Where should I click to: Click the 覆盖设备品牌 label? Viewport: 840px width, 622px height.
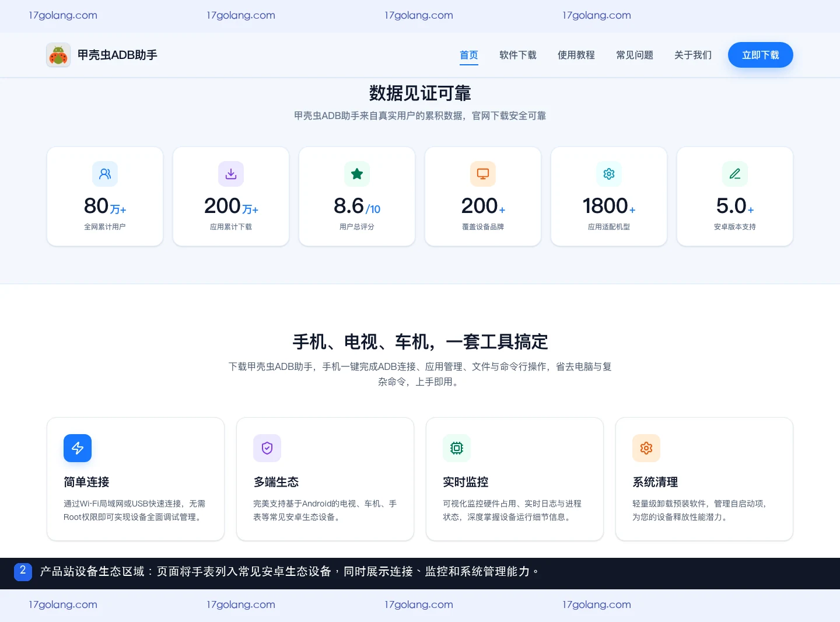point(483,227)
